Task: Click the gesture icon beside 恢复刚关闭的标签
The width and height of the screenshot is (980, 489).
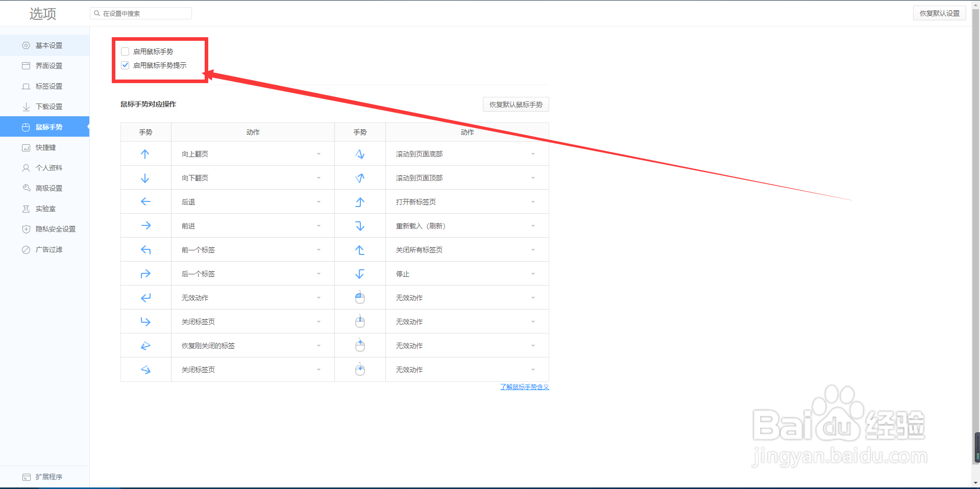Action: (x=145, y=346)
